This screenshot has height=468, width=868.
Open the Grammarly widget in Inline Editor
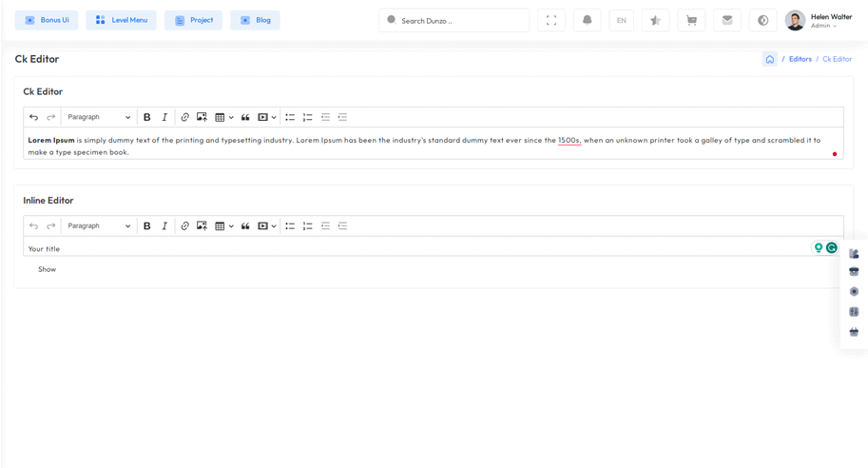pos(832,248)
